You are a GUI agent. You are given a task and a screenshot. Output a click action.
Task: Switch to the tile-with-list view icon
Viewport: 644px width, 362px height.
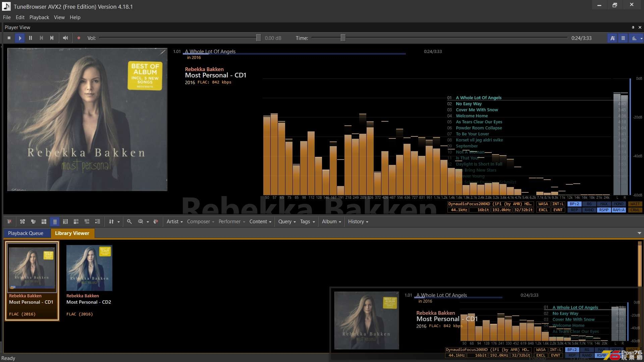click(76, 222)
